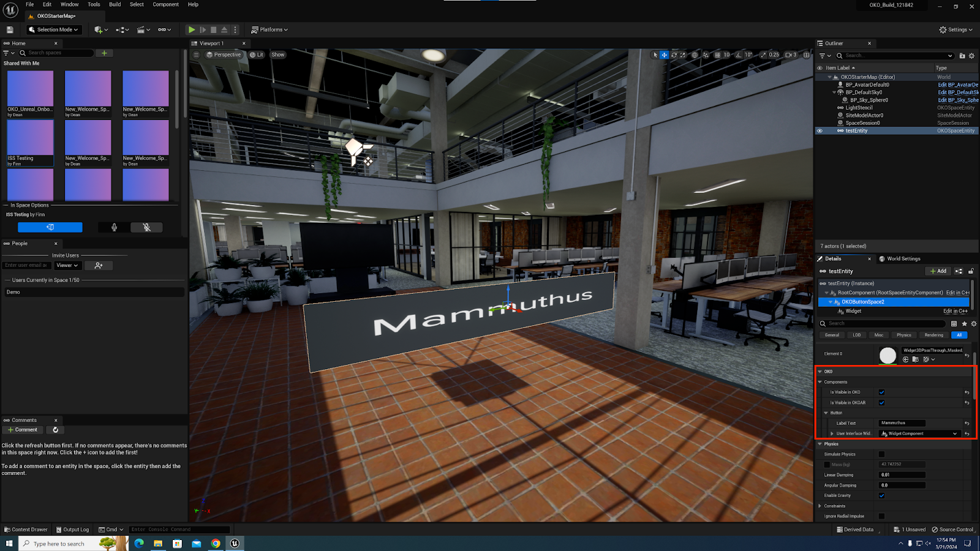The width and height of the screenshot is (980, 551).
Task: Click the Element 0 material swatch
Action: click(x=888, y=355)
